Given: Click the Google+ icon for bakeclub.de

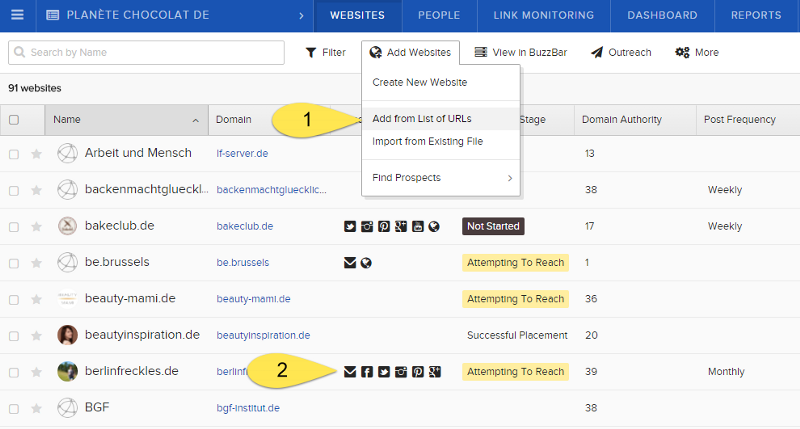Looking at the screenshot, I should 401,226.
